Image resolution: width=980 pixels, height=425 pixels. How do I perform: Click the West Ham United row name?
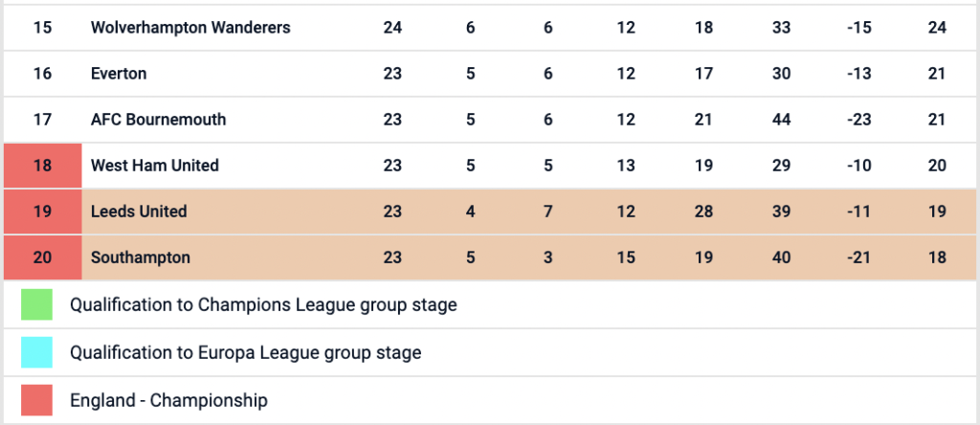tap(155, 166)
